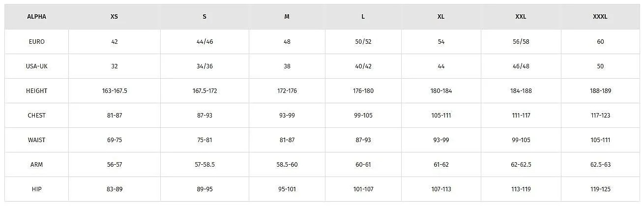The height and width of the screenshot is (207, 644).
Task: Select EURO size 56/58 cell
Action: click(x=521, y=42)
